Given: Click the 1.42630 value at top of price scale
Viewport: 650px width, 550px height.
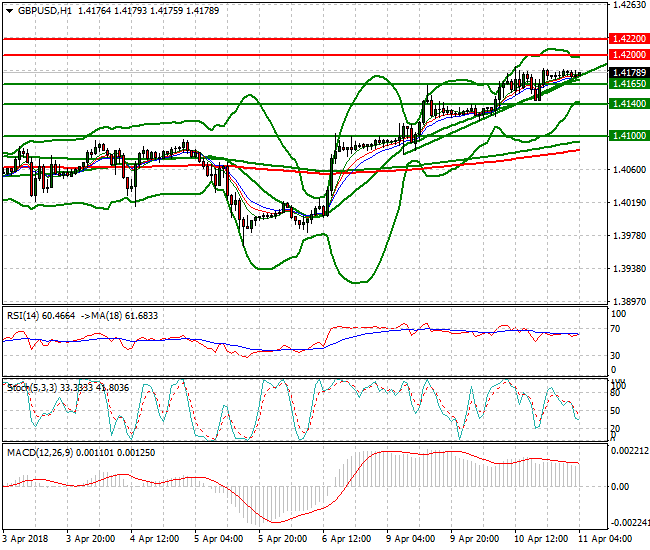Looking at the screenshot, I should pos(629,5).
